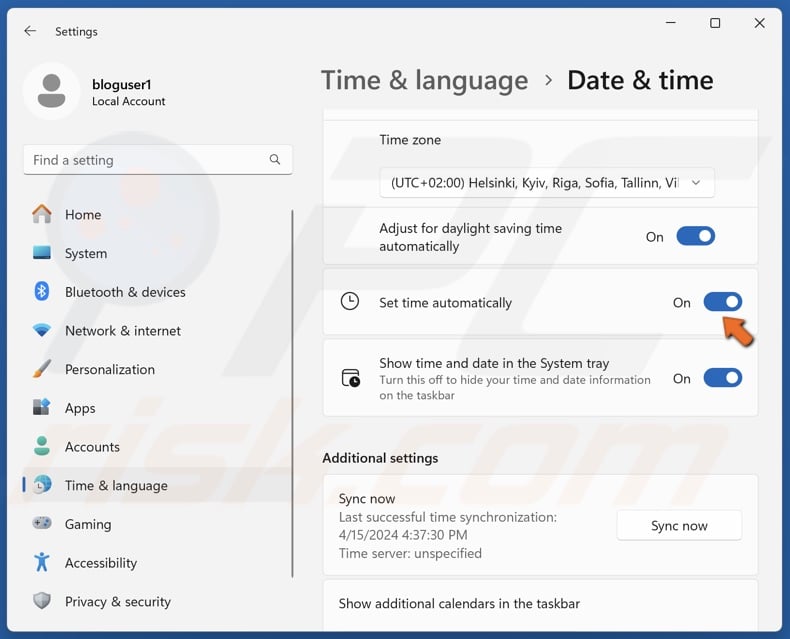Click the bloguser1 account name
This screenshot has width=790, height=639.
coord(121,84)
